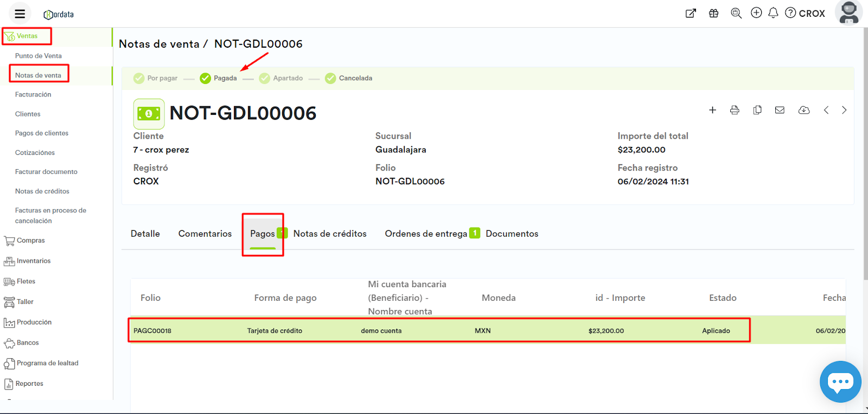The image size is (868, 414).
Task: Open the hamburger menu
Action: 20,14
